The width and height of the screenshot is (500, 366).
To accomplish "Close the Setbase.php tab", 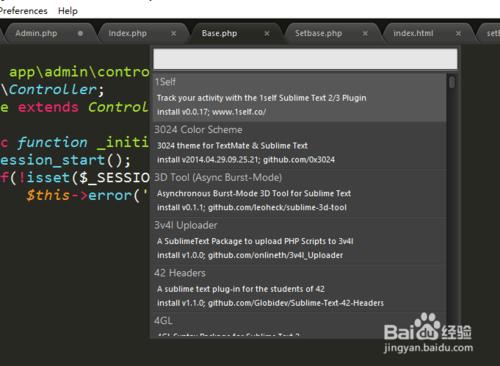I will point(365,33).
